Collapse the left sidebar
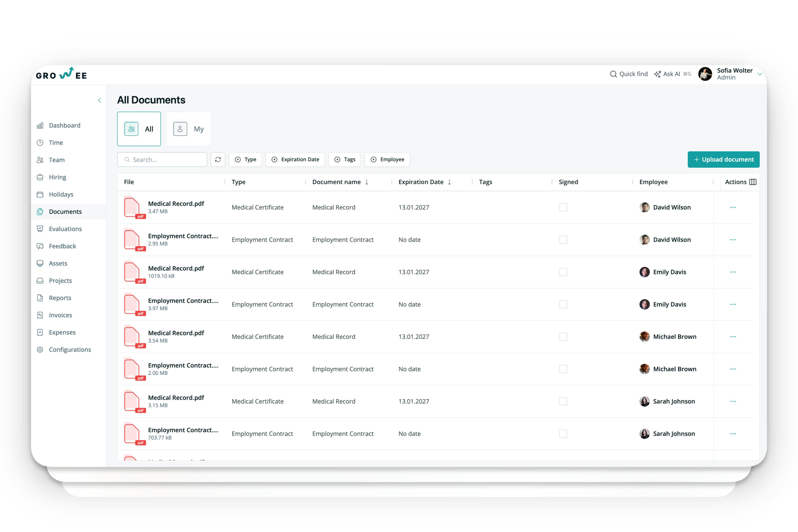 pyautogui.click(x=99, y=100)
